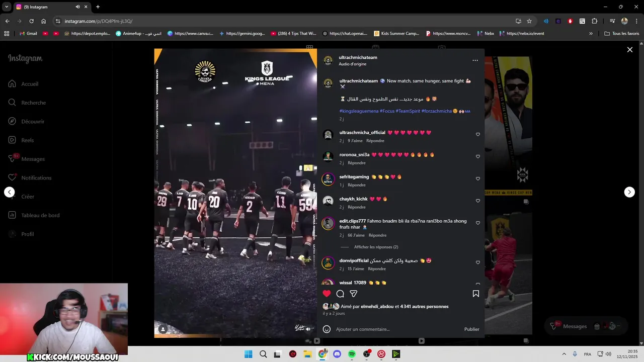Reply to edit.clips777 via Répondre

pyautogui.click(x=377, y=235)
